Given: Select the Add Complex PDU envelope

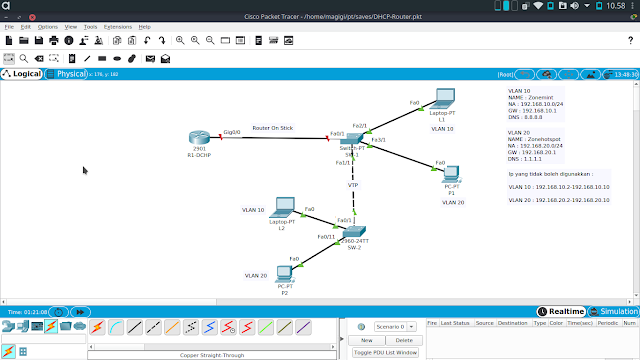Looking at the screenshot, I should 165,58.
